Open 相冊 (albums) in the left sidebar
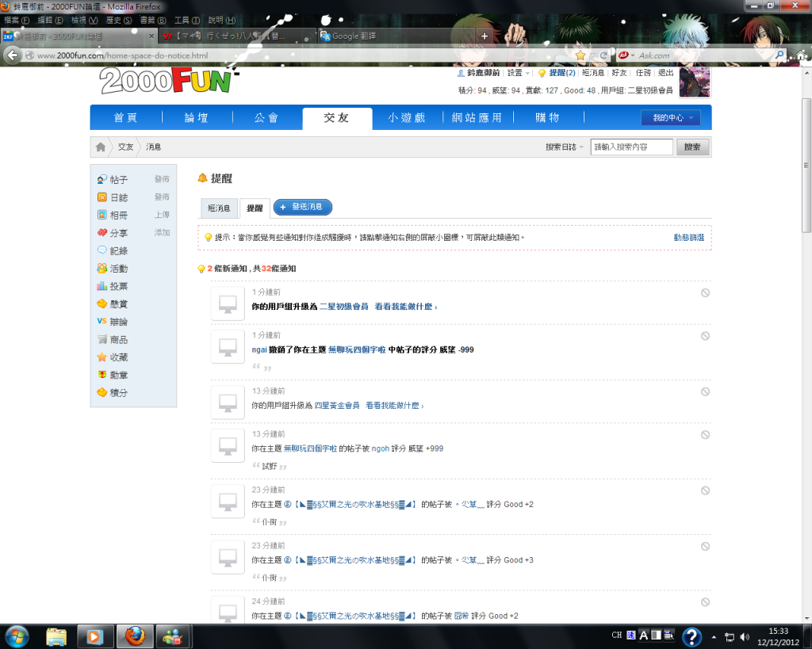Screen dimensions: 812x649 click(118, 215)
